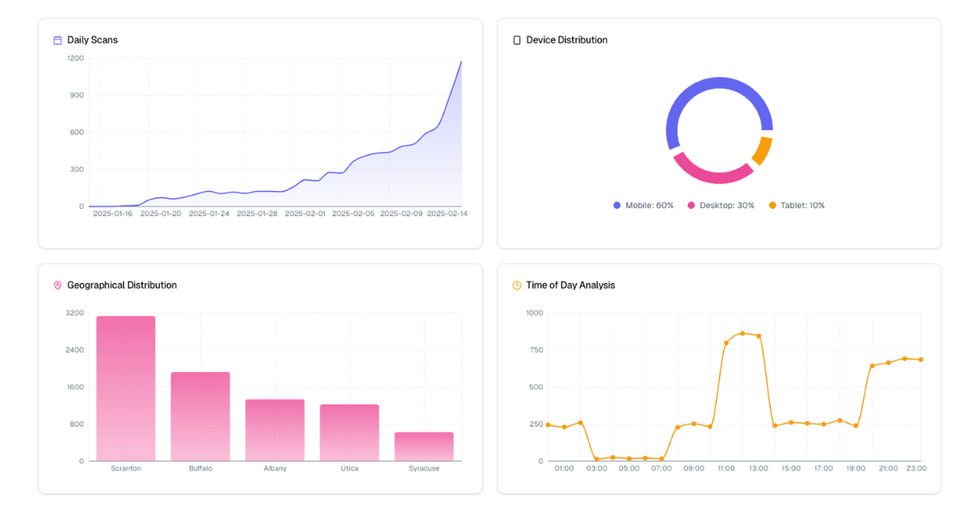Click the 11:00 time axis label

point(726,468)
